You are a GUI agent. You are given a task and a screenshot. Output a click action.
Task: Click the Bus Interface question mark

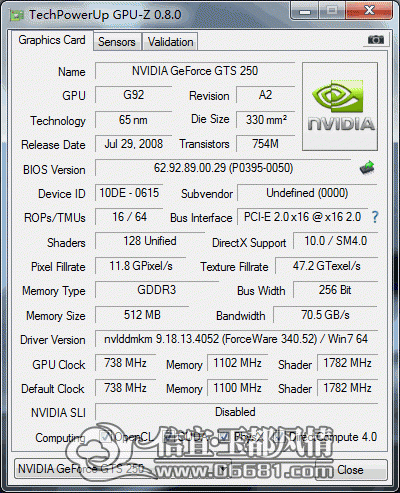coord(375,217)
